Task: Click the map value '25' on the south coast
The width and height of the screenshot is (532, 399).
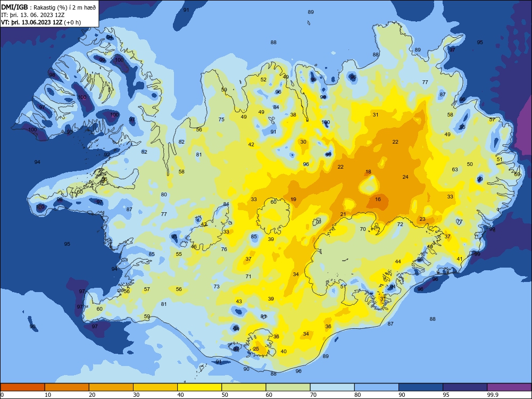Action: point(256,349)
